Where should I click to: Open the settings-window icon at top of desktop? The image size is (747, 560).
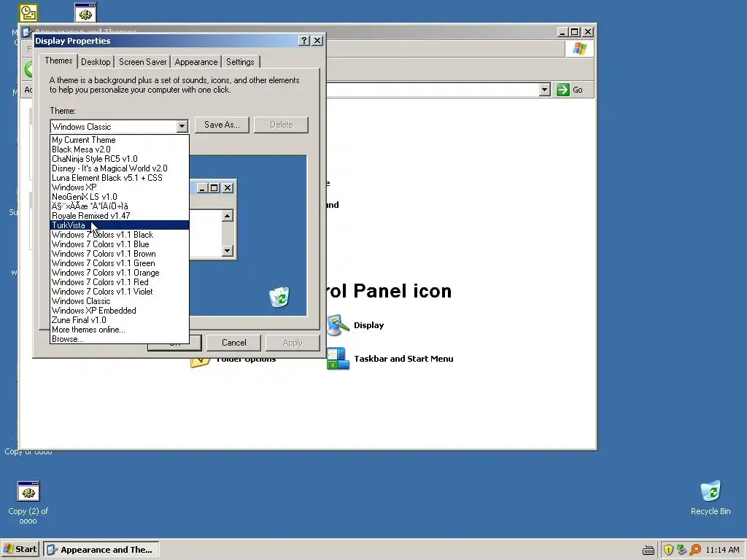point(86,13)
